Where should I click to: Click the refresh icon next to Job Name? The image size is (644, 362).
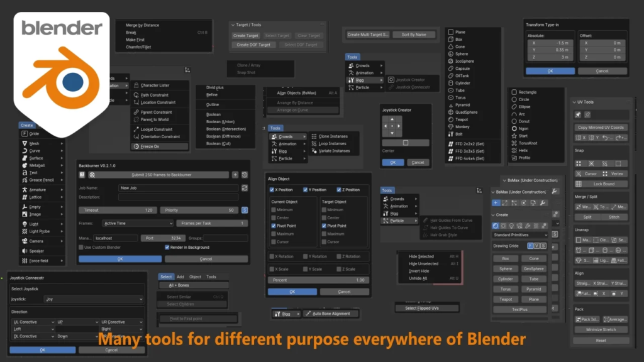[244, 187]
